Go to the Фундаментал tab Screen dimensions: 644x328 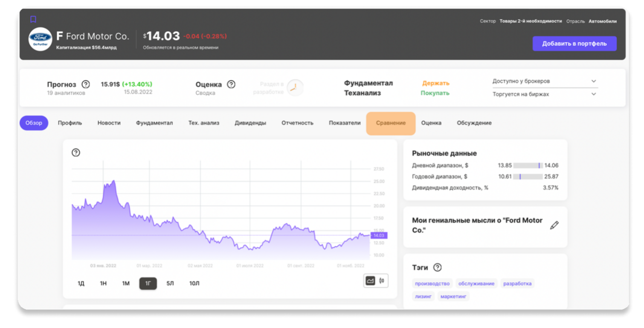[154, 123]
